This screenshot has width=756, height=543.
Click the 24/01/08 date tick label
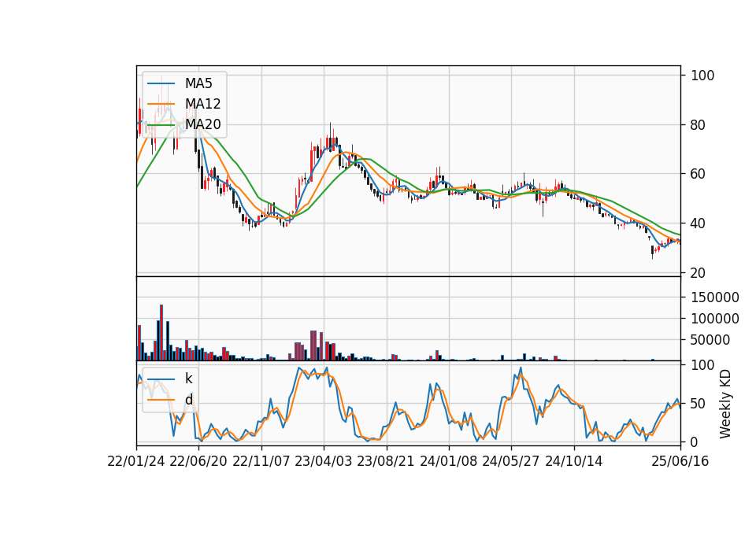coord(448,461)
